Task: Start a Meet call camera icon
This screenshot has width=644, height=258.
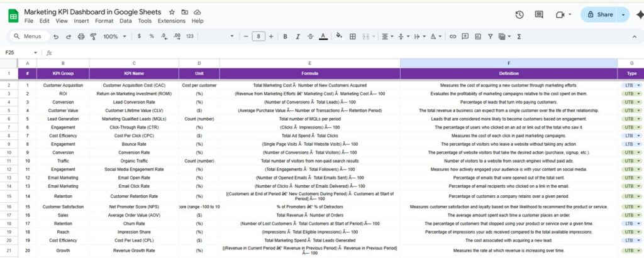Action: click(560, 15)
